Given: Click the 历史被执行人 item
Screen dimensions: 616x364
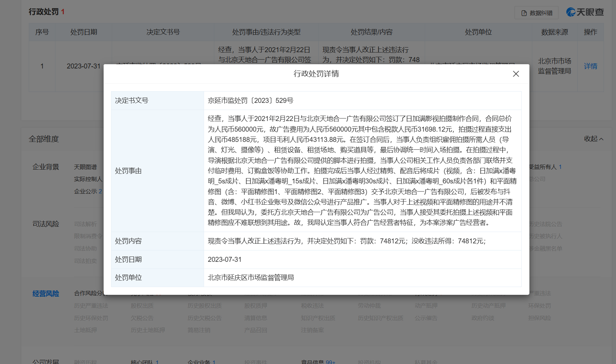Looking at the screenshot, I should pyautogui.click(x=546, y=236).
